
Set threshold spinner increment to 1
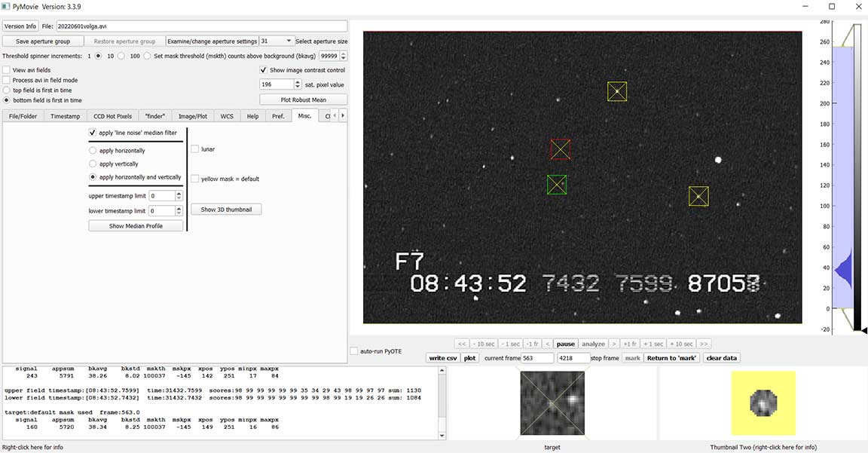pos(99,56)
